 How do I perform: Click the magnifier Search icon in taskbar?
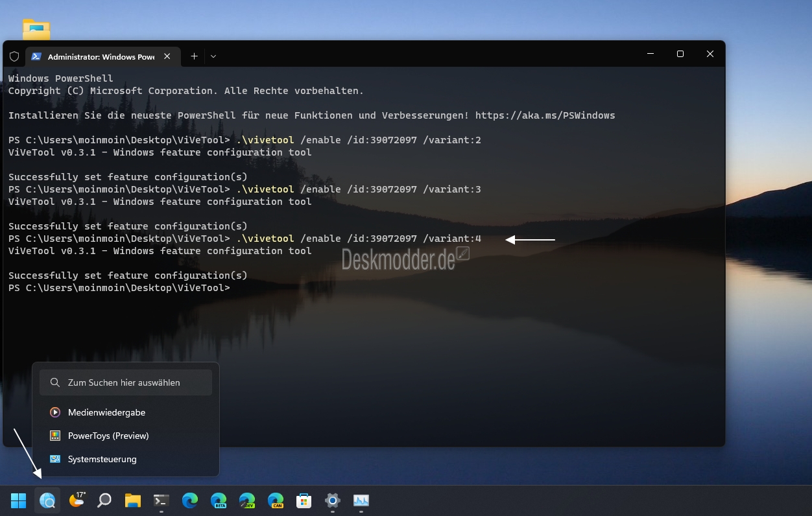[x=104, y=500]
